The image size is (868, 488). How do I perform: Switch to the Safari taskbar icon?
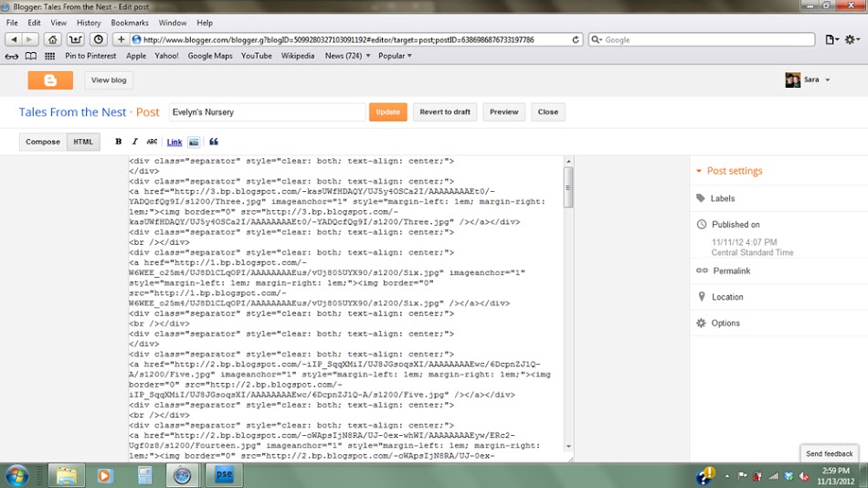tap(182, 476)
